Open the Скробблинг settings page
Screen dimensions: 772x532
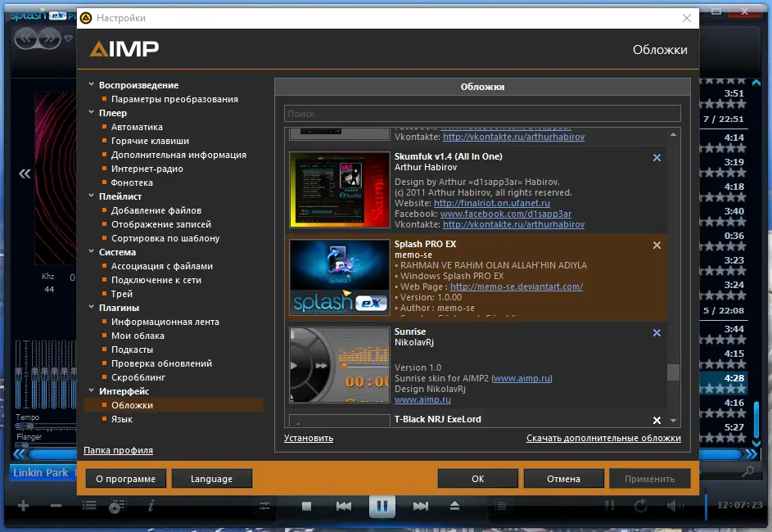tap(138, 377)
